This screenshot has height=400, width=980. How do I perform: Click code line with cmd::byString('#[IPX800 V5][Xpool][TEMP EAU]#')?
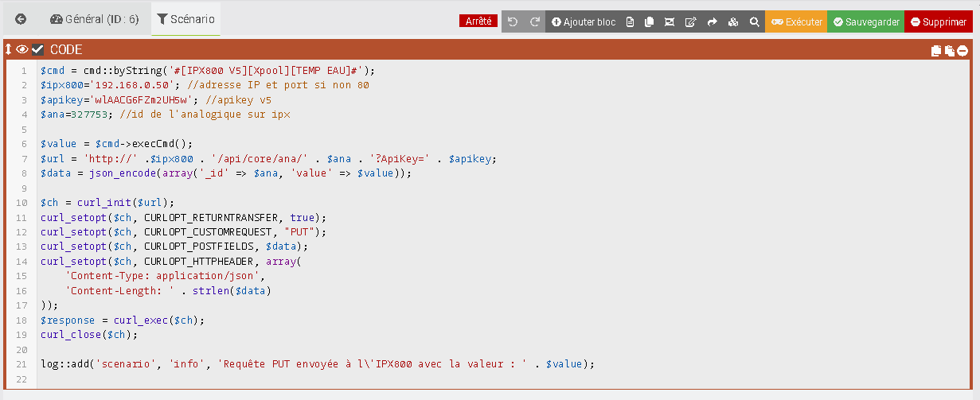pyautogui.click(x=208, y=70)
